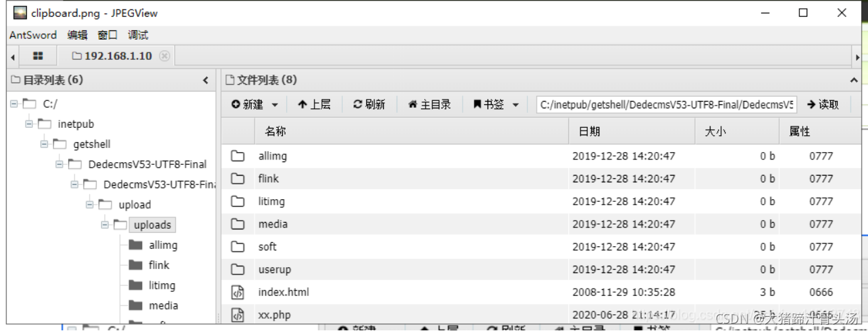Screen dimensions: 868x331
Task: Go to the 主目录 home directory
Action: [430, 104]
